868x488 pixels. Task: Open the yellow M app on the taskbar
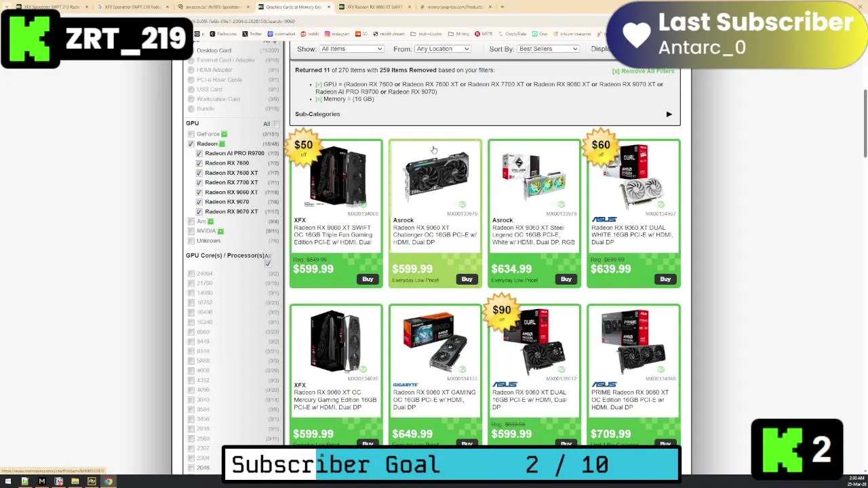[x=41, y=482]
